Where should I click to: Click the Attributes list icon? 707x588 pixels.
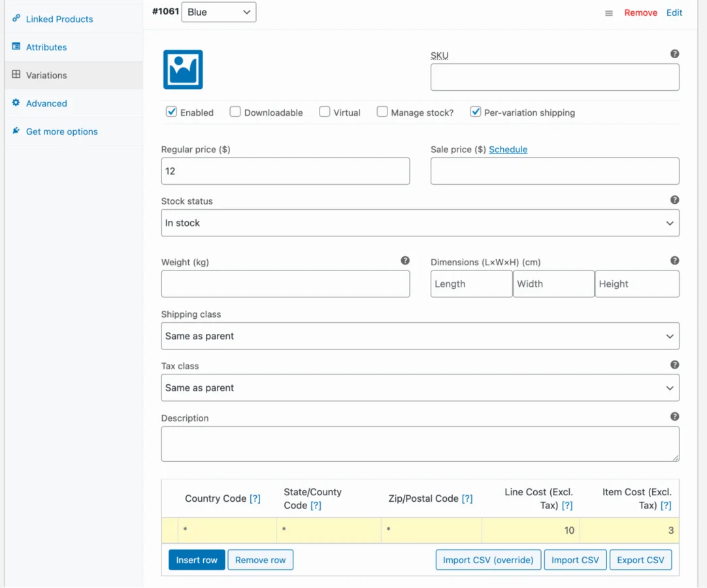tap(16, 46)
